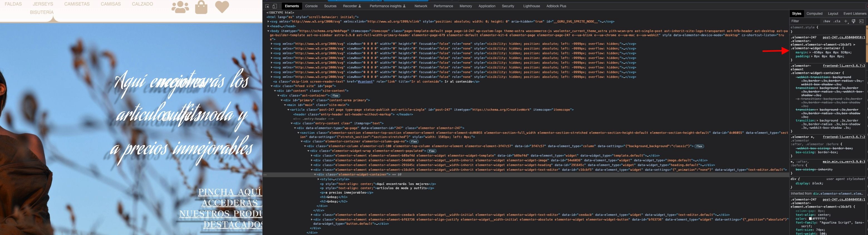Open the account people icon on webpage
Screen dimensions: 868x235
pos(180,7)
